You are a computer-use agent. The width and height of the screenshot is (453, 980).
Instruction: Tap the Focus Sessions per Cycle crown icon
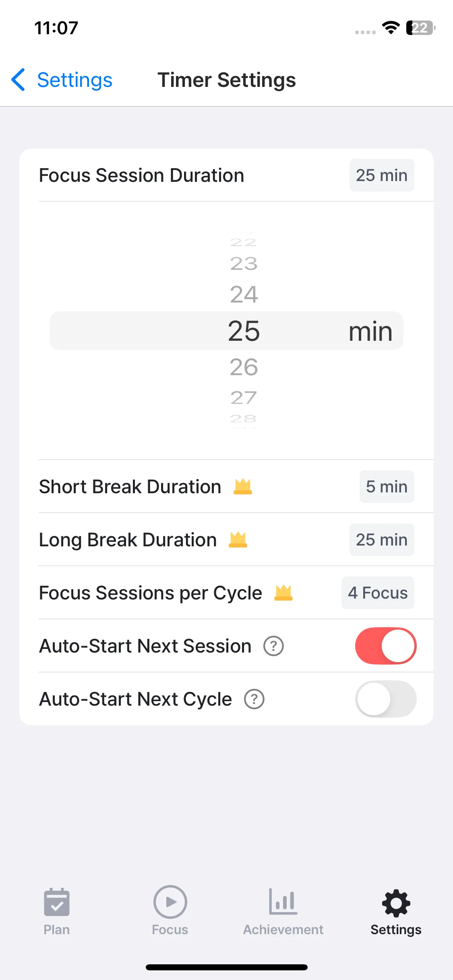click(x=283, y=593)
